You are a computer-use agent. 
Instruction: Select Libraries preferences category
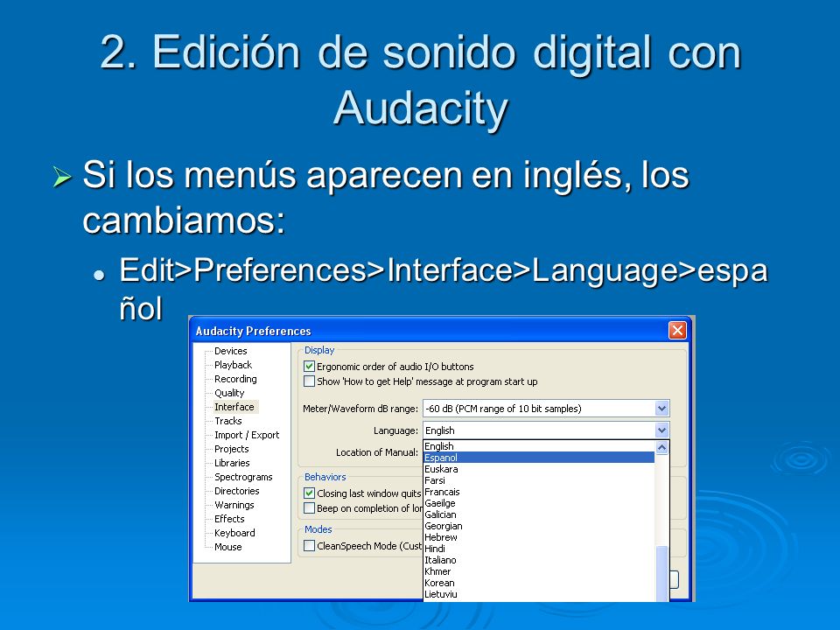pyautogui.click(x=232, y=463)
